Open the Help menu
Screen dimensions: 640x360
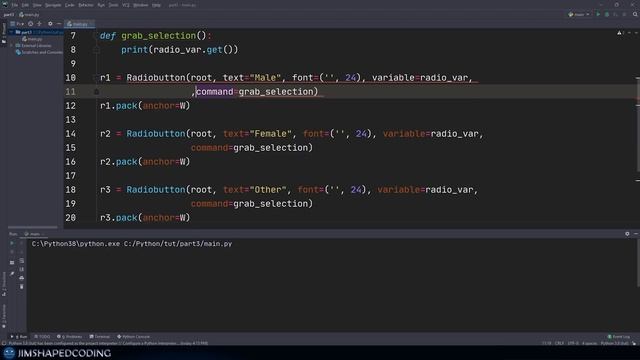pyautogui.click(x=156, y=5)
